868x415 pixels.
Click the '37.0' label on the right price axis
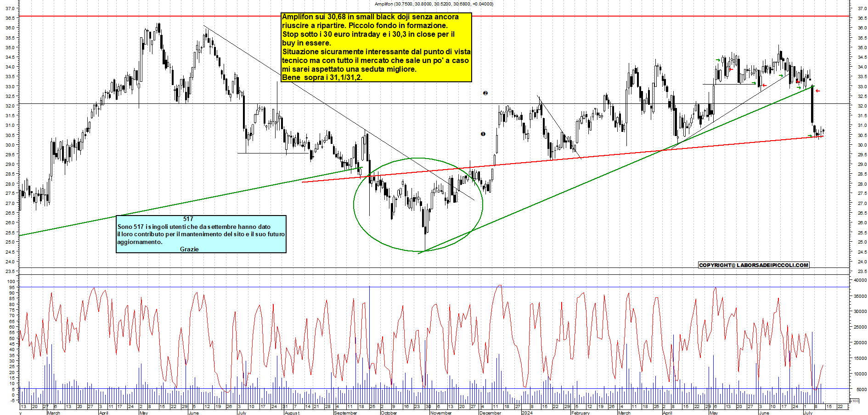coord(862,9)
